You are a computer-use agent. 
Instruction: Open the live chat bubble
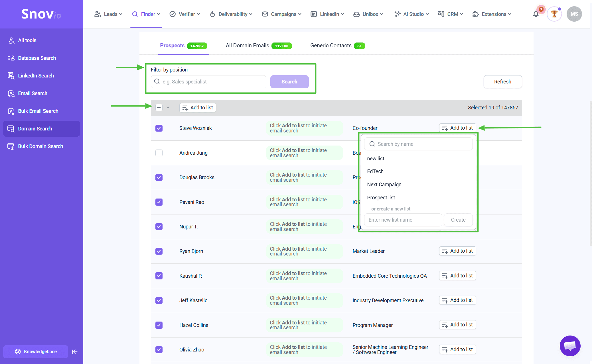click(x=570, y=345)
